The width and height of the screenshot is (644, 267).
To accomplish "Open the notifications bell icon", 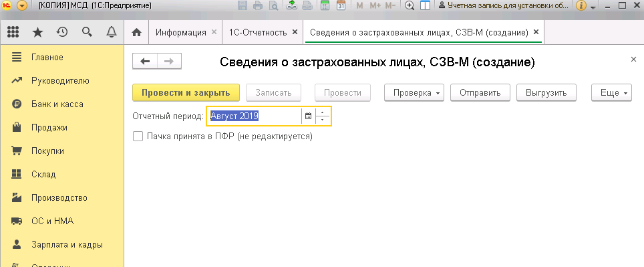I will point(112,32).
